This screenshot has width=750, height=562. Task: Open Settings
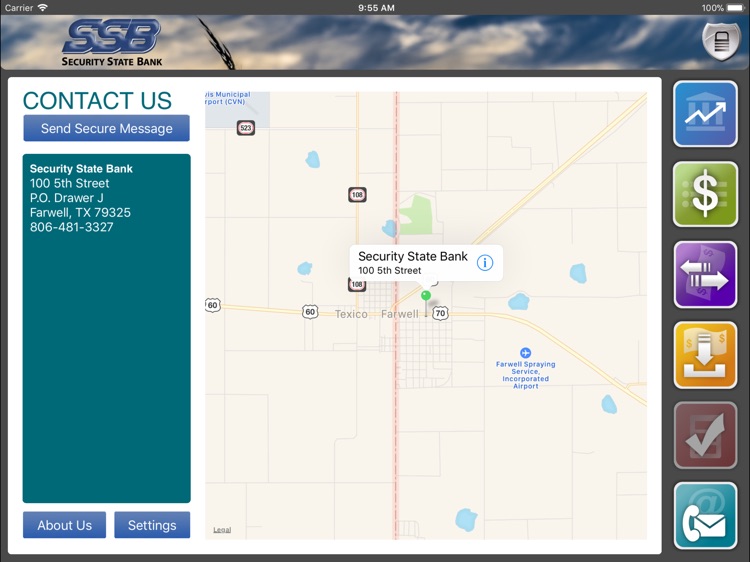(x=152, y=525)
